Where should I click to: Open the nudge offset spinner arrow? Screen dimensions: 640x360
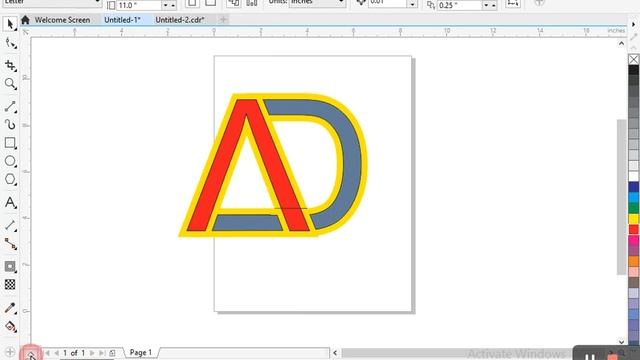[x=412, y=4]
